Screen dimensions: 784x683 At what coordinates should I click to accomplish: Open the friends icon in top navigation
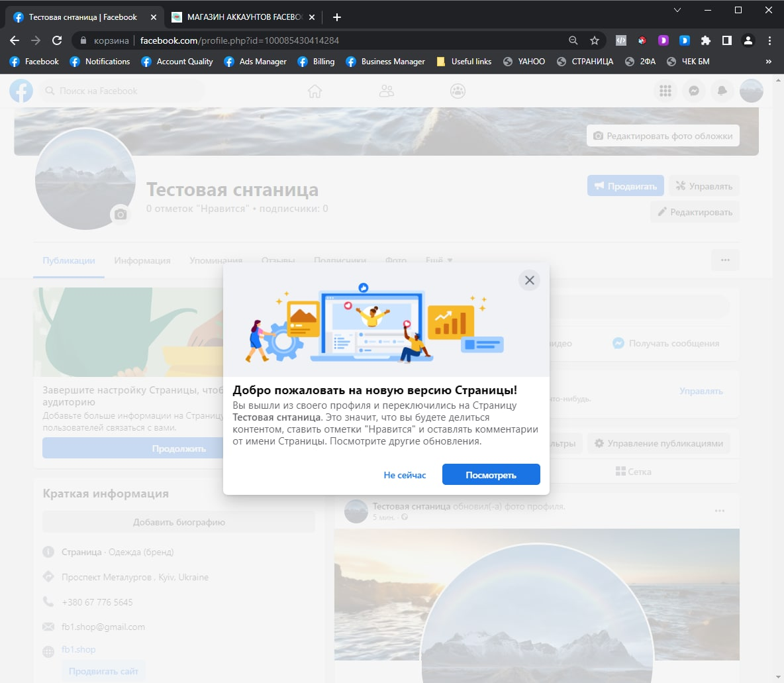coord(387,91)
